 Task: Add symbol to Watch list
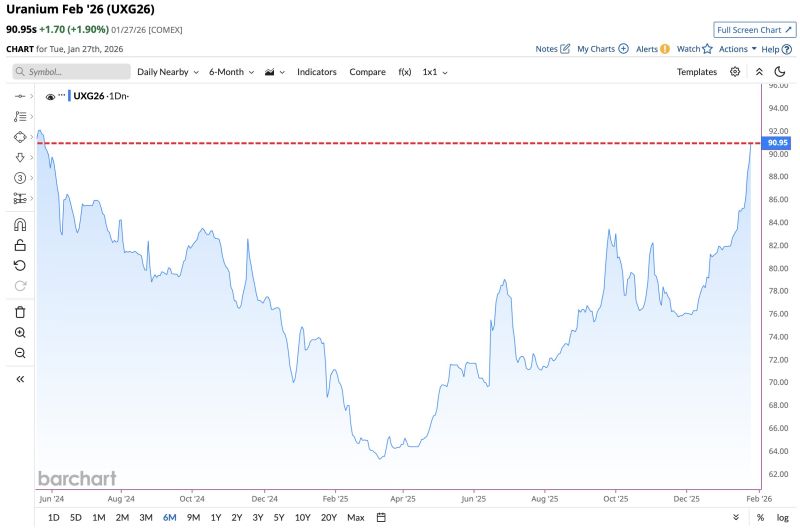tap(694, 49)
